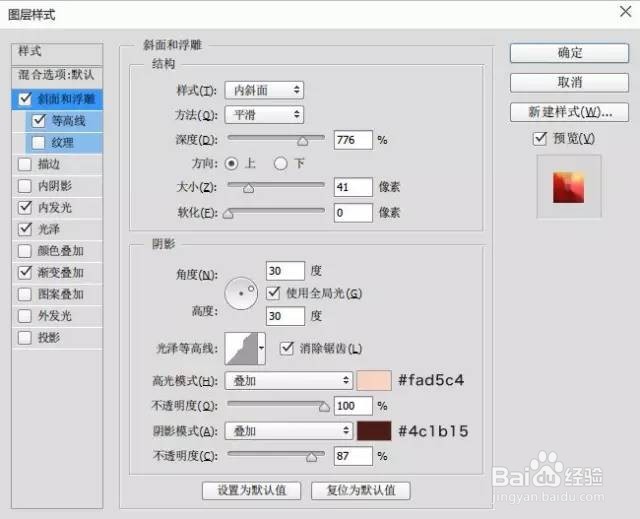
Task: Open the 方法 dropdown showing 平滑
Action: (x=264, y=115)
